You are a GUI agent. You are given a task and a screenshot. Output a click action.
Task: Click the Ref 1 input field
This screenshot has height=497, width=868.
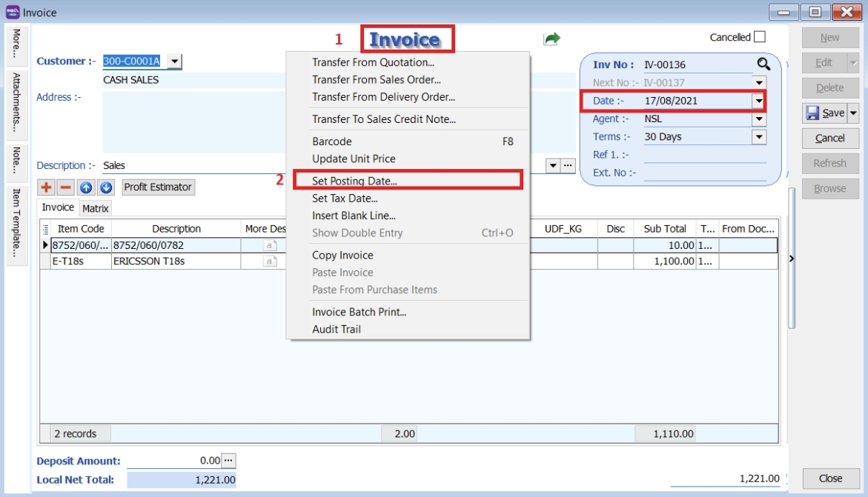tap(704, 155)
